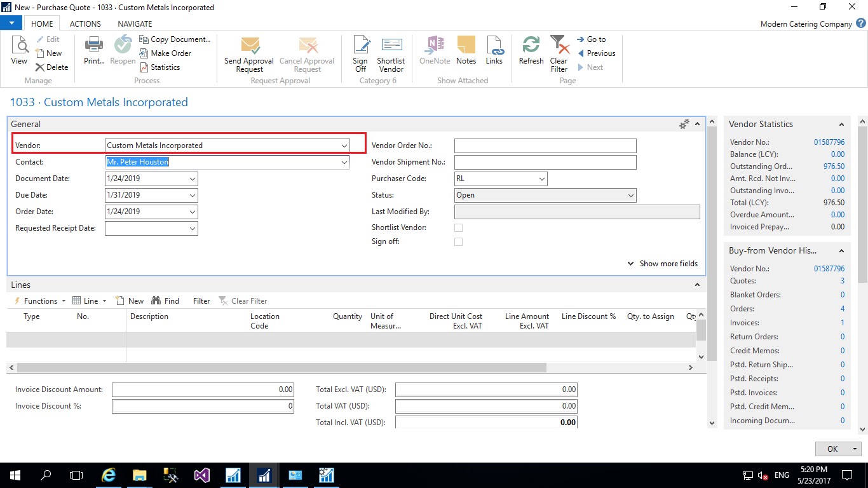The image size is (868, 488).
Task: Open File Explorer from taskbar
Action: 140,475
